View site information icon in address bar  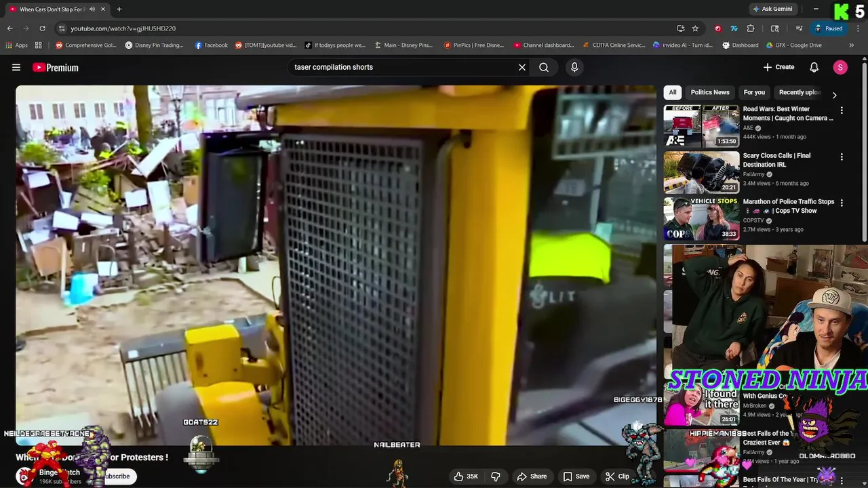(62, 28)
